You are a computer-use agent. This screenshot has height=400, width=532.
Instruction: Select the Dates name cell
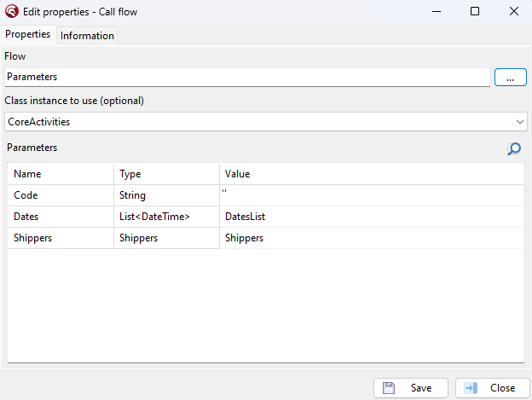point(61,217)
